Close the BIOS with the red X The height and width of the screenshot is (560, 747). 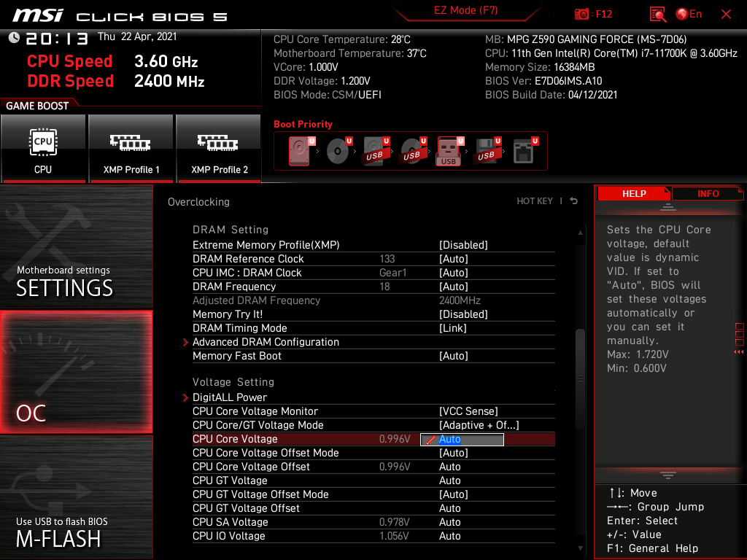tap(726, 15)
